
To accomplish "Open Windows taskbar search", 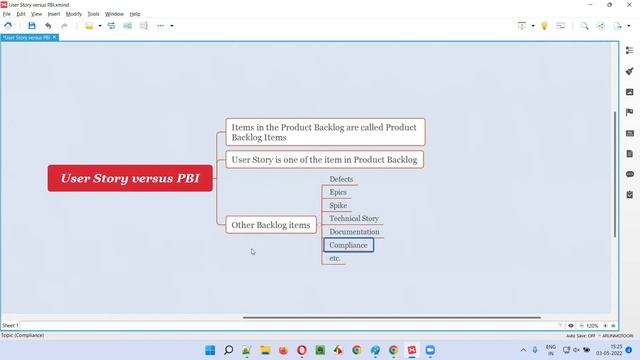I will click(x=229, y=350).
